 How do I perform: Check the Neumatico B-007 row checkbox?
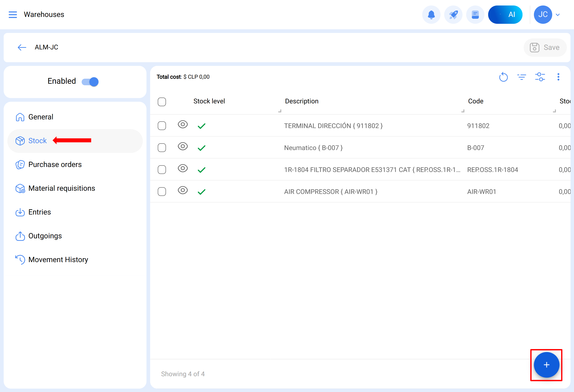162,148
